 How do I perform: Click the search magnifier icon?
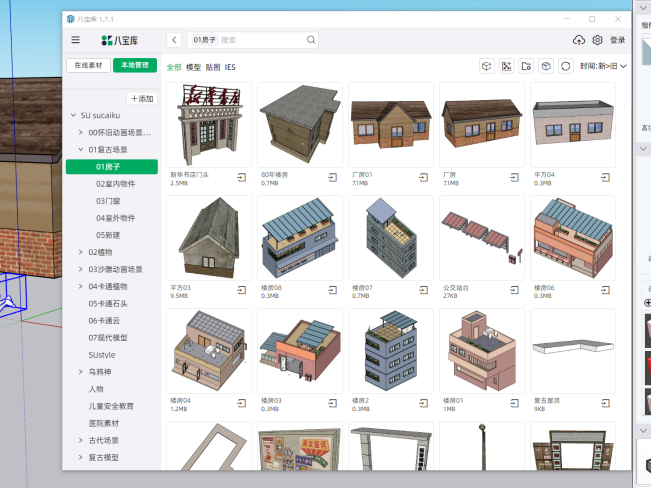click(x=311, y=40)
